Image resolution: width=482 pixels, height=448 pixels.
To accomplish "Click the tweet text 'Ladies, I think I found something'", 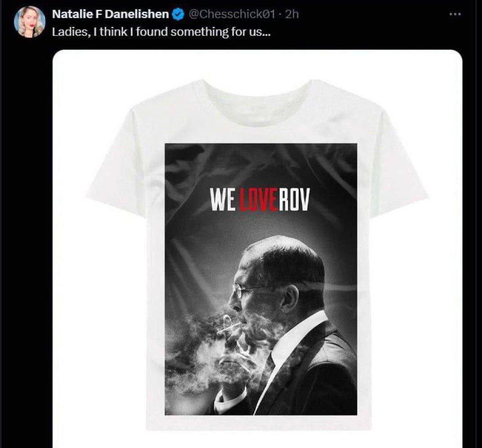I will click(x=140, y=32).
